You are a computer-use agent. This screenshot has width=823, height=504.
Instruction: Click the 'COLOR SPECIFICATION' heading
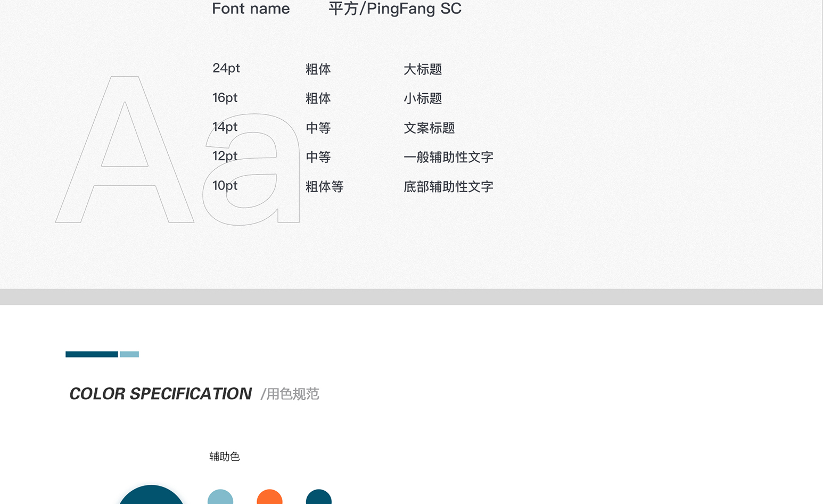pos(160,394)
